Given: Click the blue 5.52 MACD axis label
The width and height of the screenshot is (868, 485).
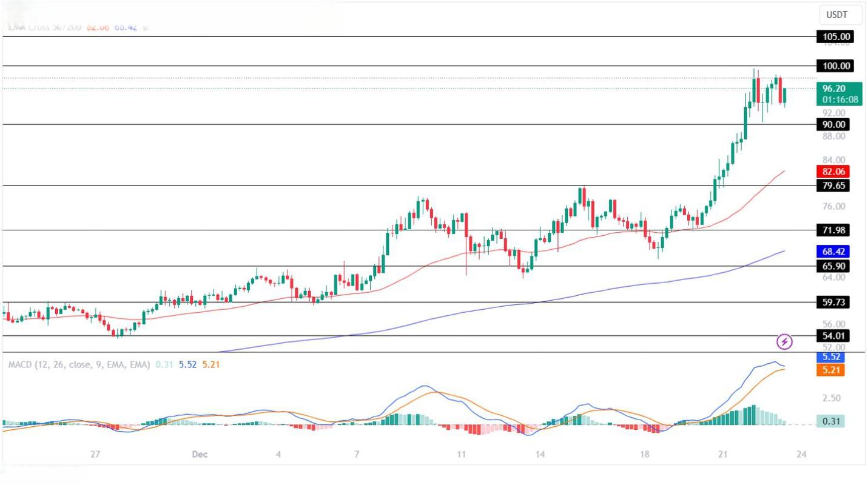Looking at the screenshot, I should (x=830, y=357).
